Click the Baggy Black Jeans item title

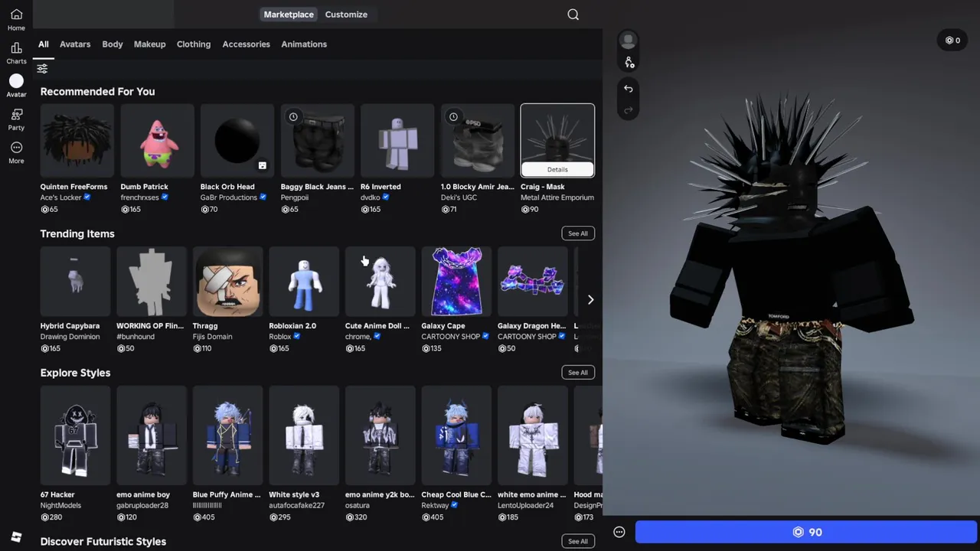317,187
